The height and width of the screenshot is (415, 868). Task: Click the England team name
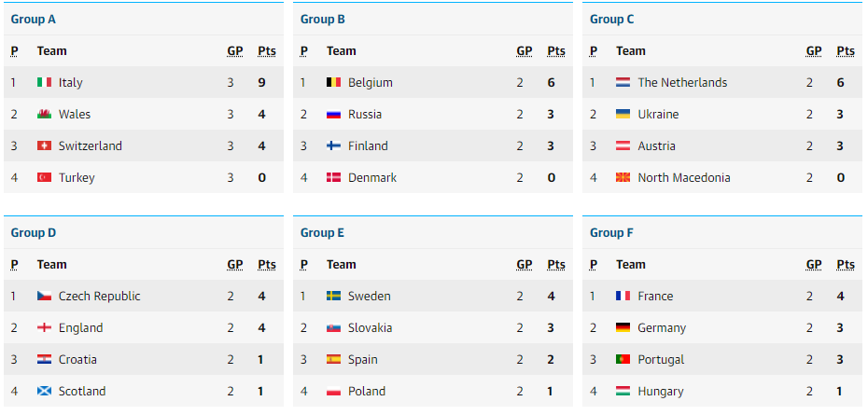pyautogui.click(x=81, y=327)
